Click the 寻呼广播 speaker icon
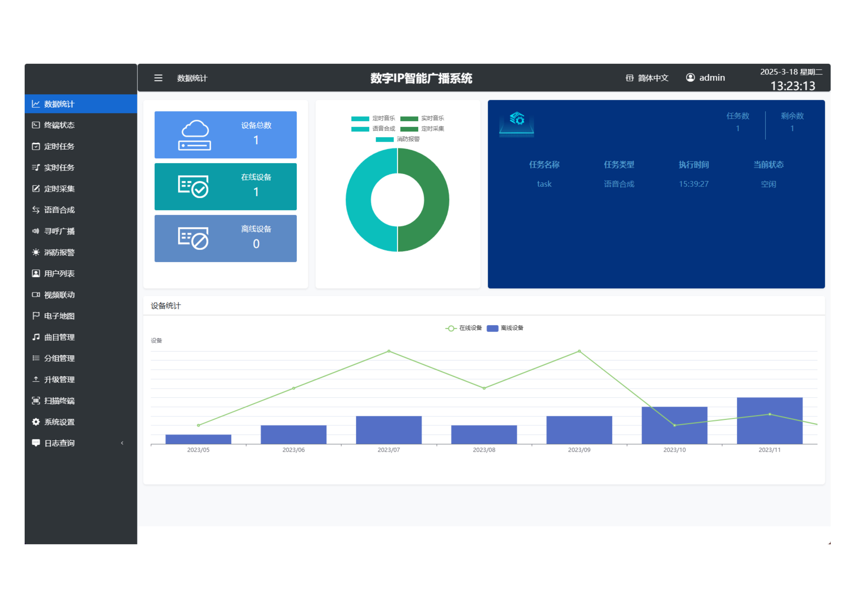Screen dimensions: 868x608 pos(36,231)
